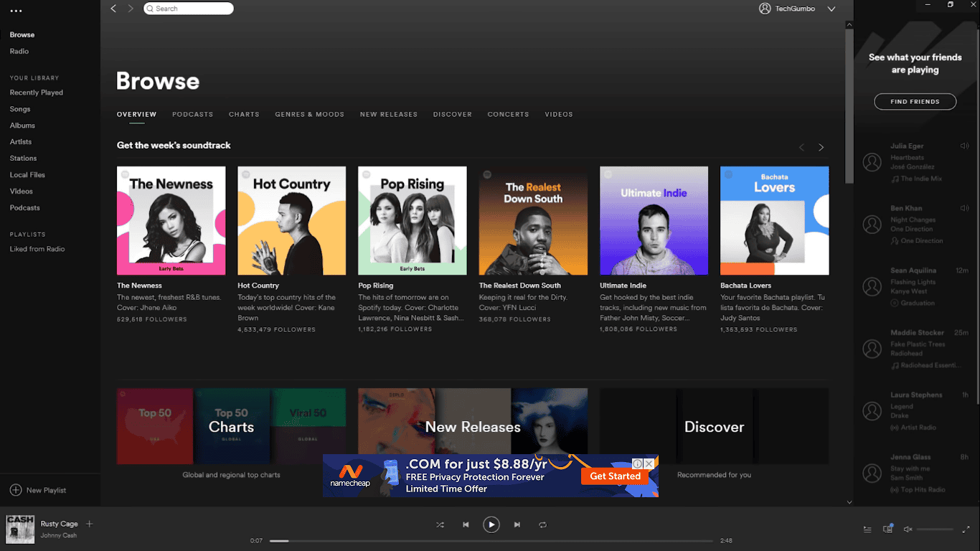Open Stations in library
The image size is (980, 551).
tap(23, 159)
